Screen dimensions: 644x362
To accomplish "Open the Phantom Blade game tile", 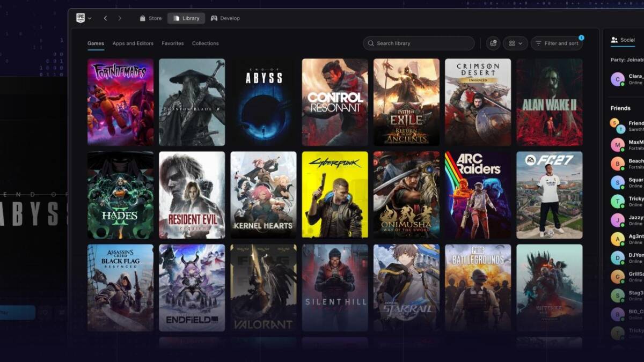I will tap(192, 102).
